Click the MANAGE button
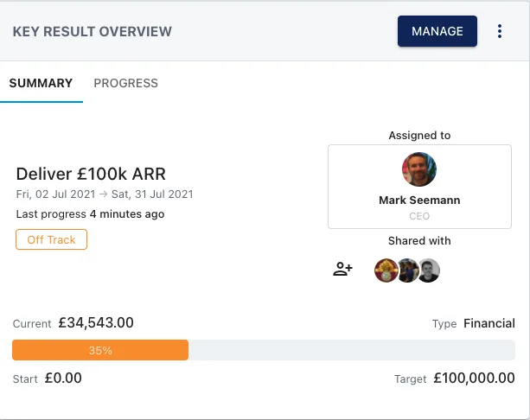 click(x=437, y=31)
